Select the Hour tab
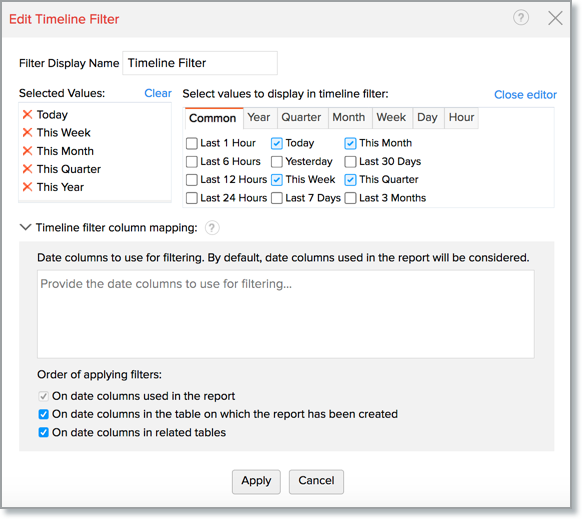The width and height of the screenshot is (582, 519). pyautogui.click(x=461, y=118)
